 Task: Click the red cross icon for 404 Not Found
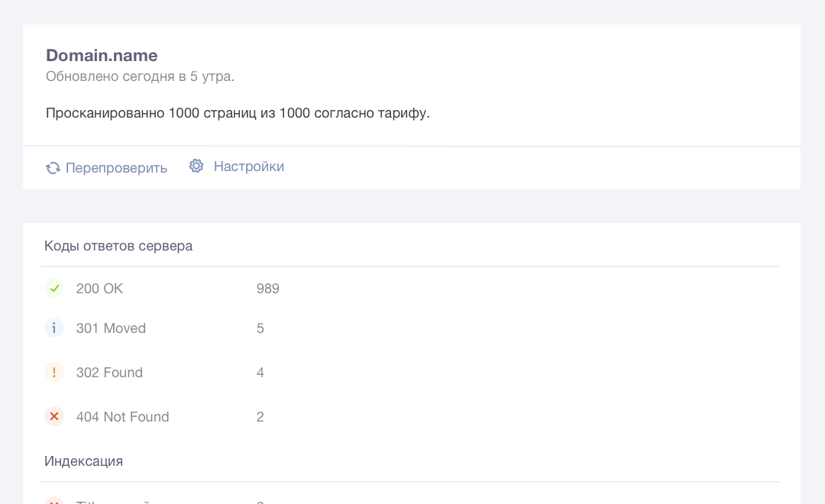click(54, 417)
